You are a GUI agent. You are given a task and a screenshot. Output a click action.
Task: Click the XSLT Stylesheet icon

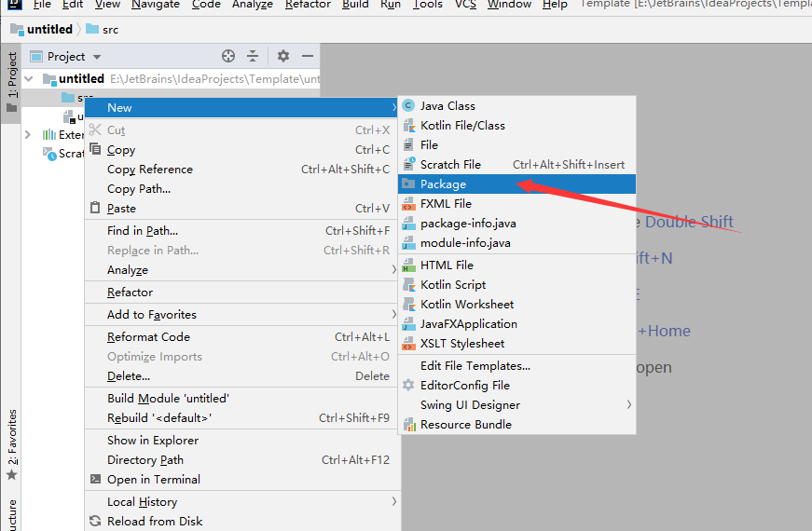click(x=408, y=344)
